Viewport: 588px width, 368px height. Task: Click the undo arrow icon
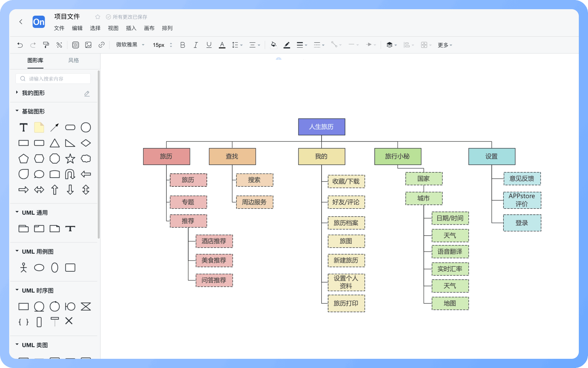pos(20,45)
